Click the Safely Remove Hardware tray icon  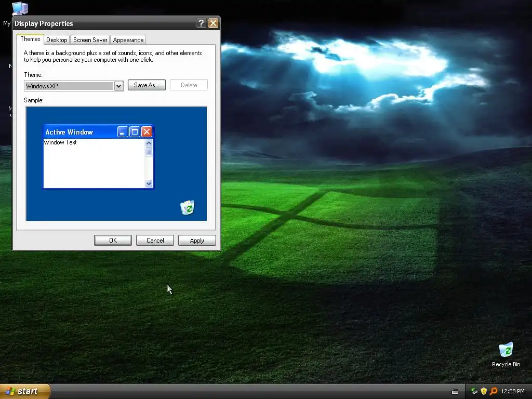tap(474, 391)
